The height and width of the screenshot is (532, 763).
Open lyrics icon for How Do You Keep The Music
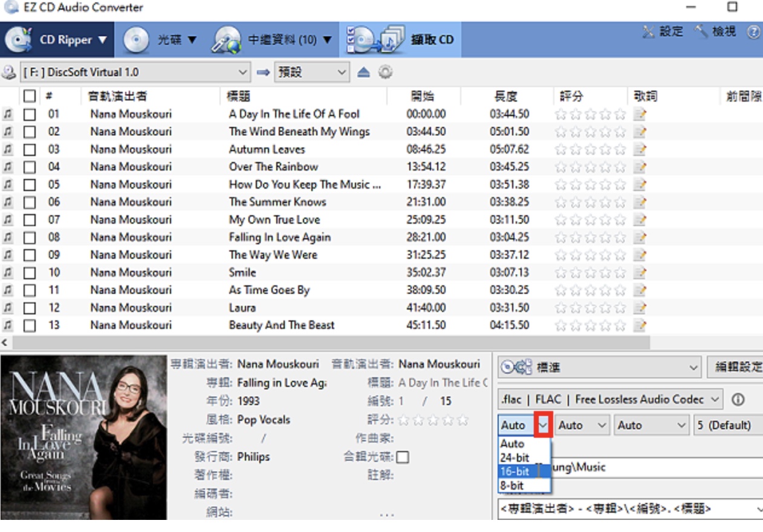[640, 184]
